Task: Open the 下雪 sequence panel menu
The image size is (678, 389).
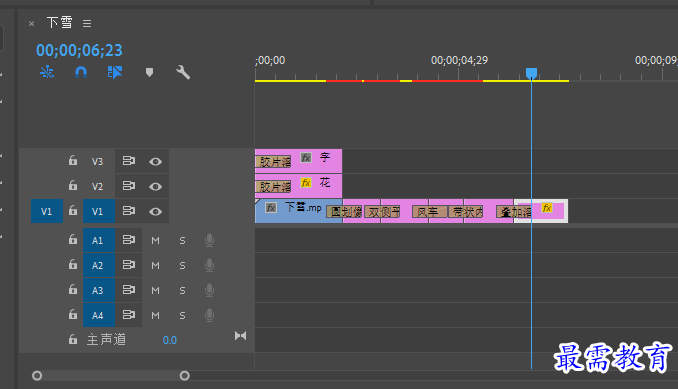Action: click(87, 23)
